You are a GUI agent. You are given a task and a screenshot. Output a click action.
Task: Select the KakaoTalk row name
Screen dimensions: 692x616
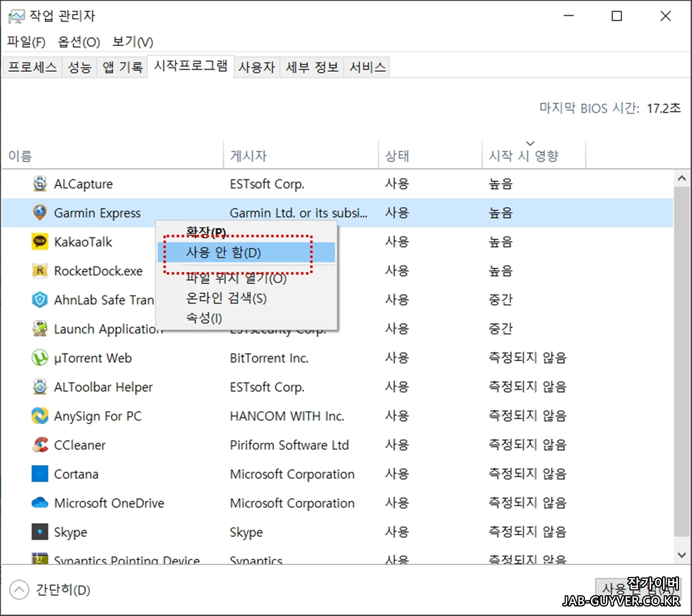tap(83, 242)
